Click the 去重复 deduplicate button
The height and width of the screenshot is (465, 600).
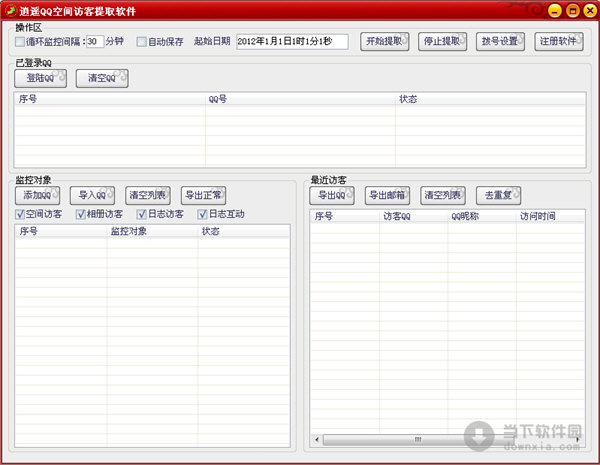498,196
